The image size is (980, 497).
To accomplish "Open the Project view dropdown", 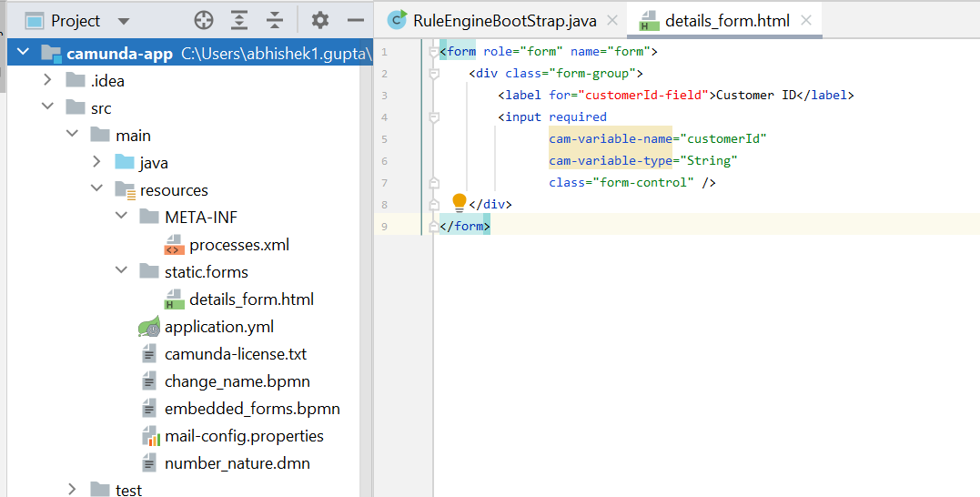I will 124,21.
